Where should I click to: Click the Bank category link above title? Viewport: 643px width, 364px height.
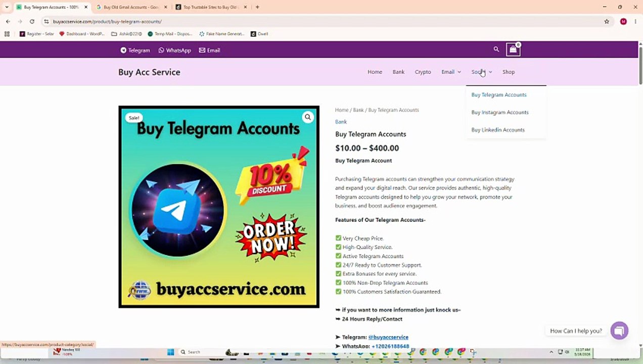(x=341, y=122)
